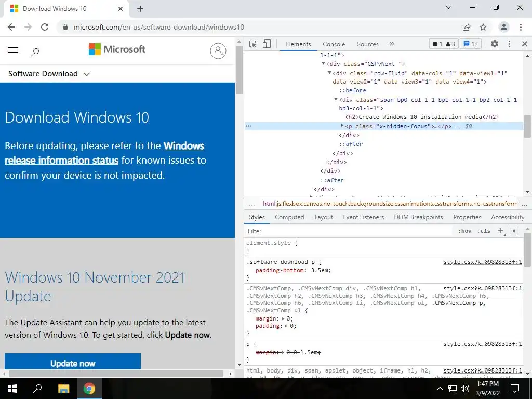Expand the Software Download dropdown
The image size is (532, 399).
[49, 74]
